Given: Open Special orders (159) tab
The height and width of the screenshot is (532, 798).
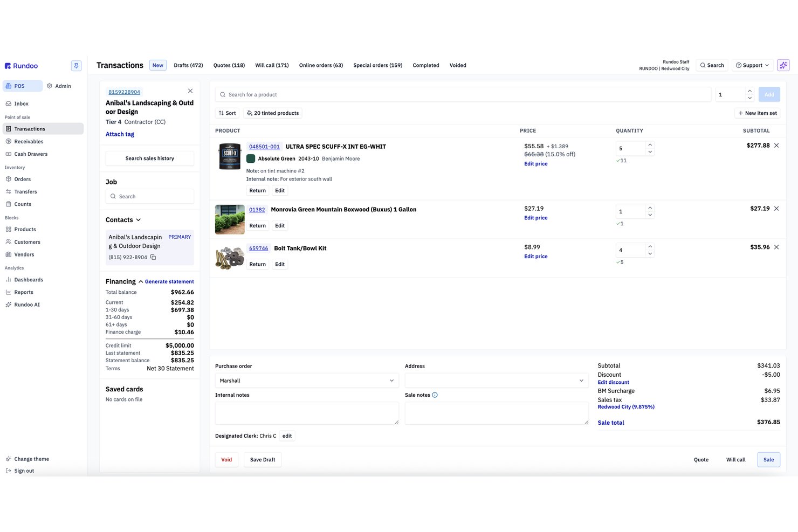Looking at the screenshot, I should tap(378, 65).
